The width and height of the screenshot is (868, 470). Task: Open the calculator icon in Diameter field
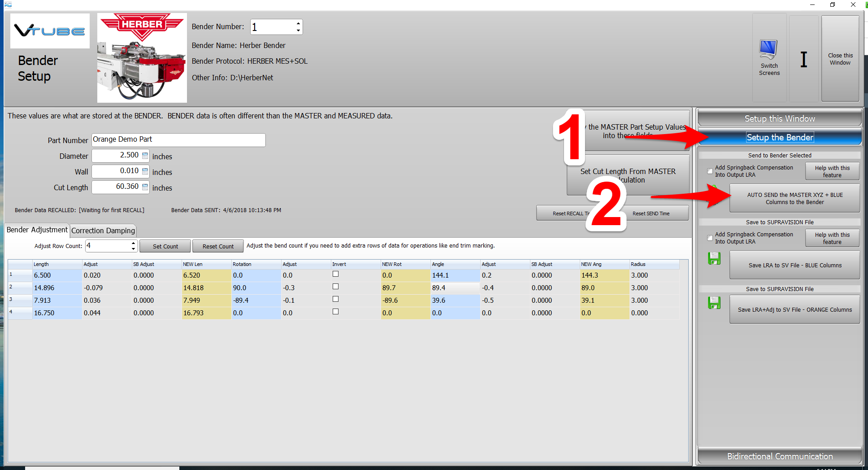click(x=145, y=156)
